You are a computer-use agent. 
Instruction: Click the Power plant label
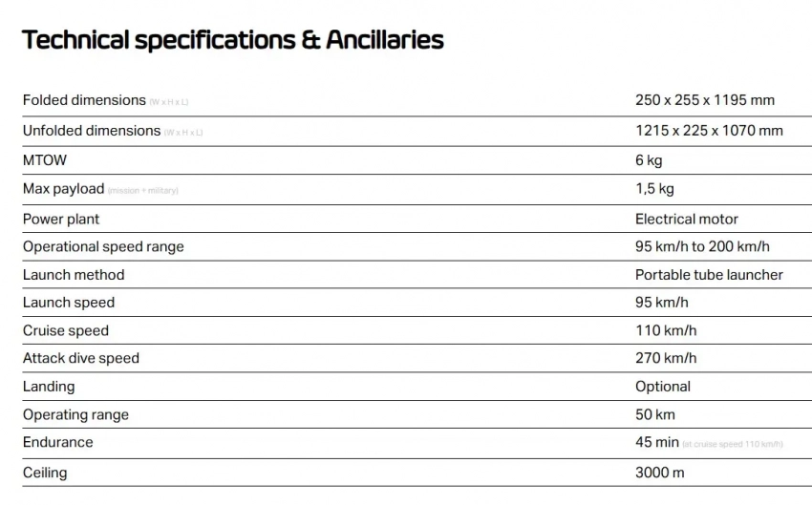click(61, 219)
